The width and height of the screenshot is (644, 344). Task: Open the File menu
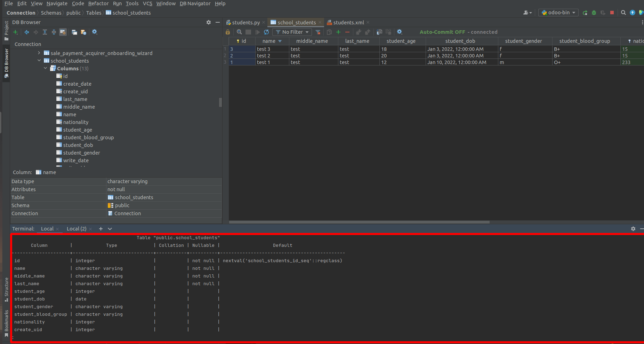tap(9, 3)
